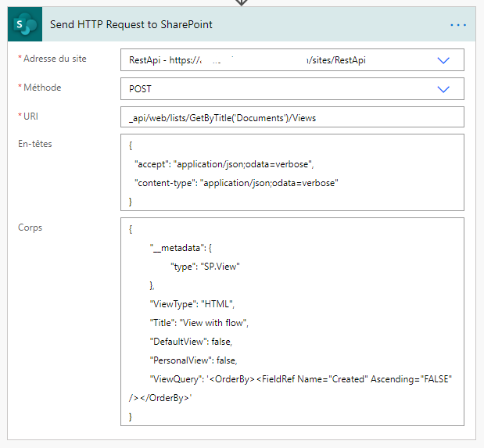Select the POST method field
Screen dimensions: 484x448
point(292,89)
